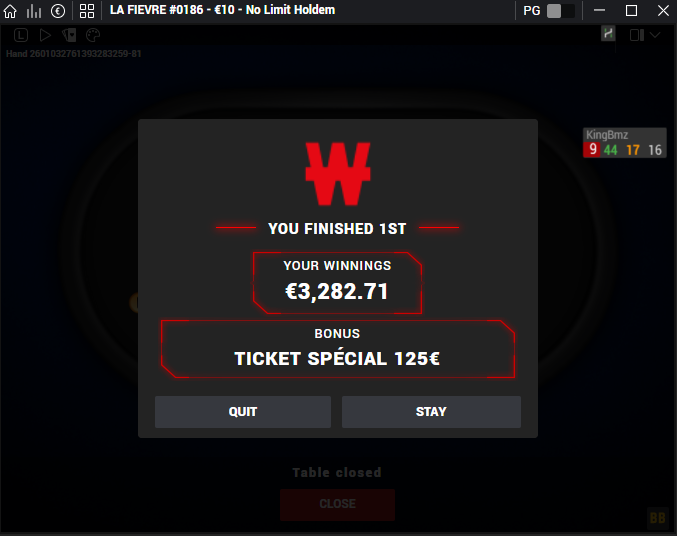The width and height of the screenshot is (677, 536).
Task: Open the statistics bar chart icon
Action: [x=34, y=11]
